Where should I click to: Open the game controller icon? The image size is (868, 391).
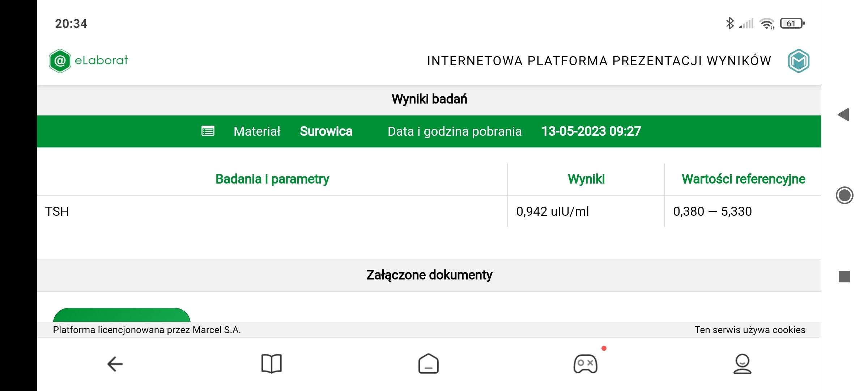(586, 364)
